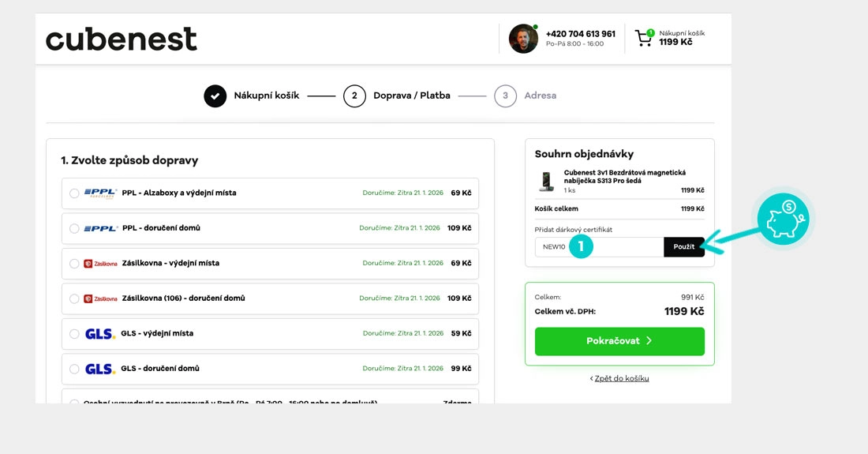Click PPL logo in doručení domů row

100,228
